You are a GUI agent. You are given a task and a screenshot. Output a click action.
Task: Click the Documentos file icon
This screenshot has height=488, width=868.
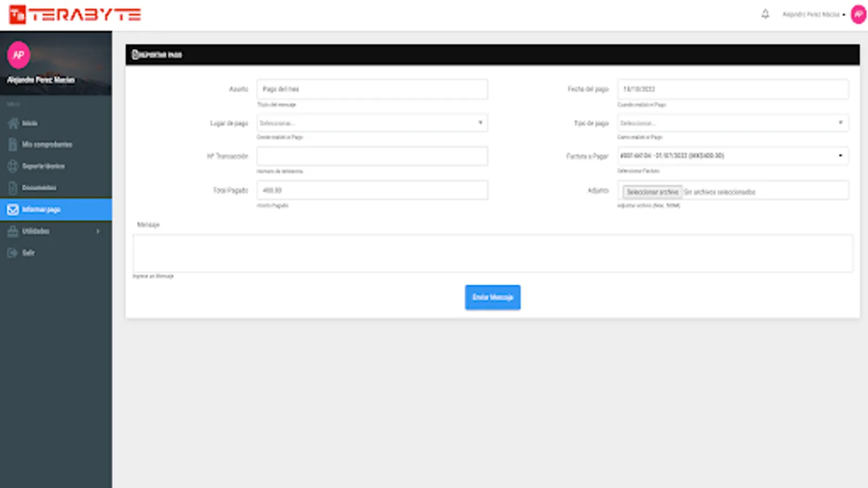tap(13, 188)
